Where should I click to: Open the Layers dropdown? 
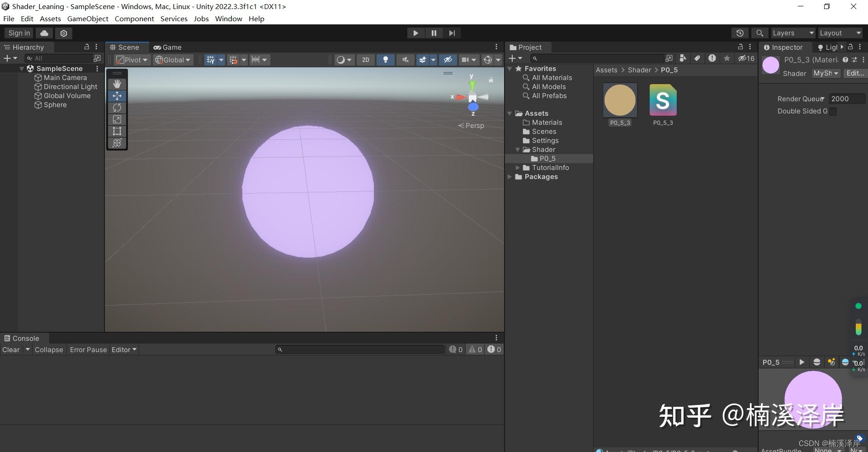(792, 33)
